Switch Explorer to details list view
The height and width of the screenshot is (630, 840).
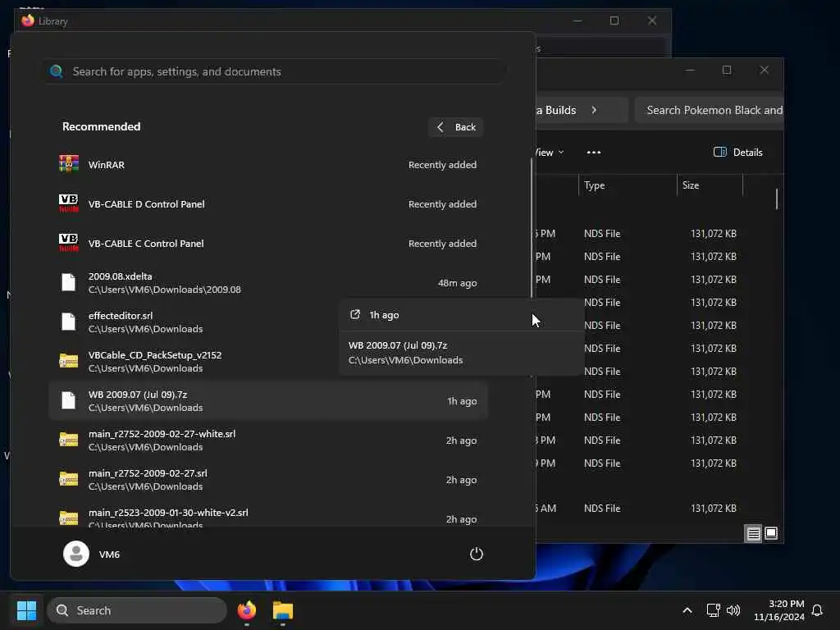pyautogui.click(x=753, y=533)
